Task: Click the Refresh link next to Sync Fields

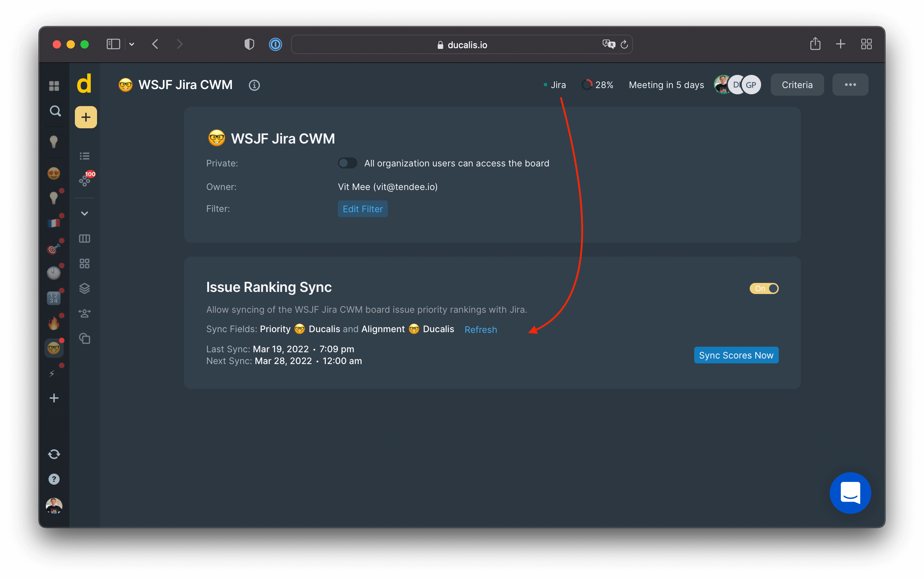Action: point(480,329)
